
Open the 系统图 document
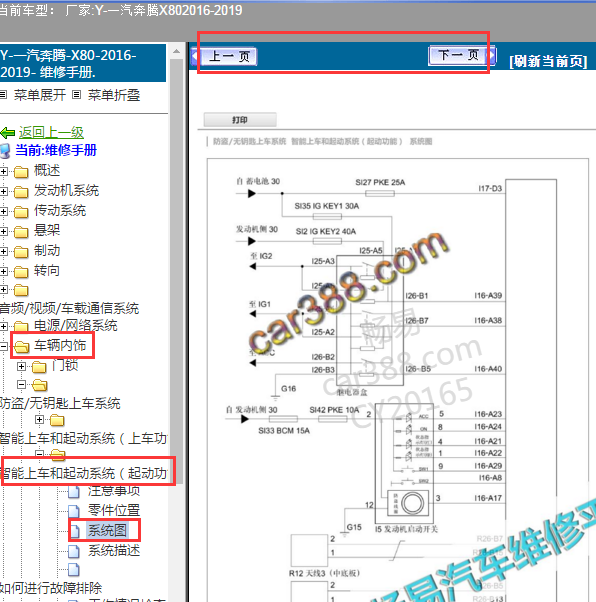pyautogui.click(x=107, y=530)
